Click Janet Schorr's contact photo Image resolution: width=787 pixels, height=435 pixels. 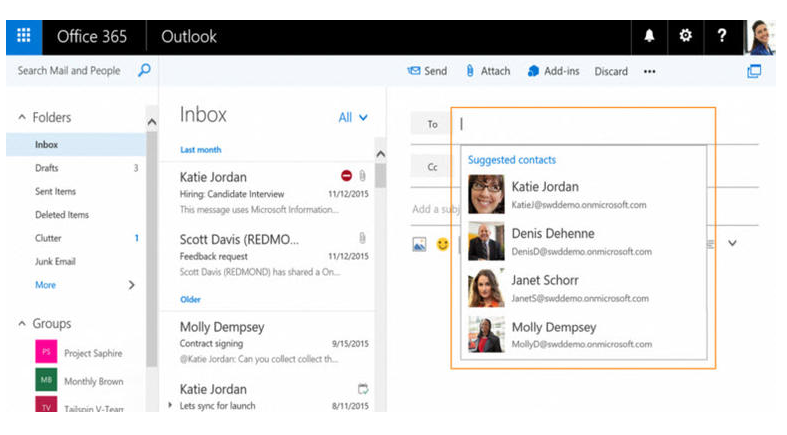coord(486,288)
